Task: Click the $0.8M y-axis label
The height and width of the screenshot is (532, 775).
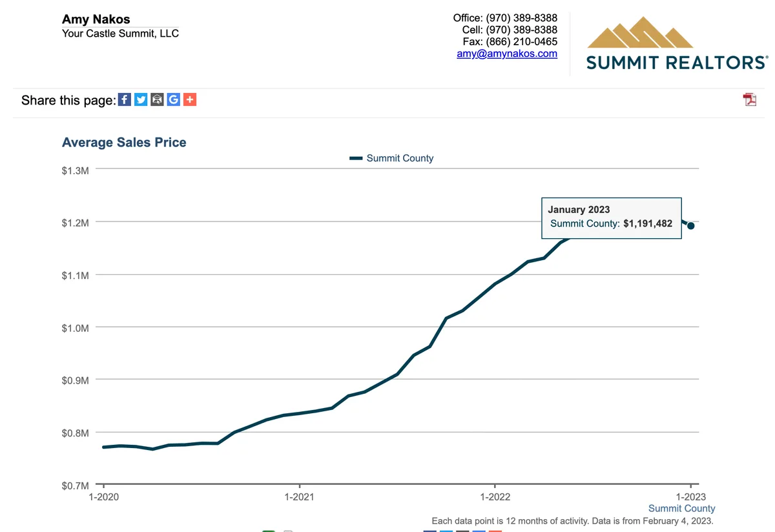Action: (x=75, y=433)
